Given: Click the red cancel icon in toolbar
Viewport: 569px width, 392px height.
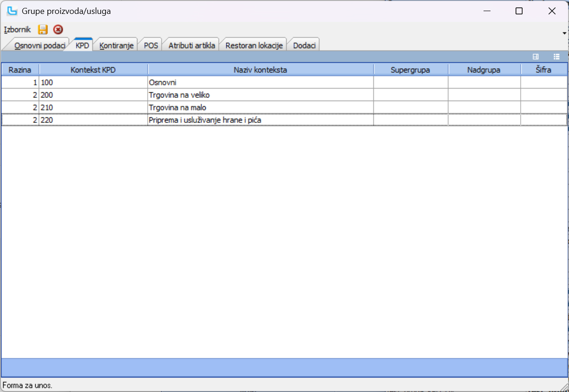Looking at the screenshot, I should (58, 30).
